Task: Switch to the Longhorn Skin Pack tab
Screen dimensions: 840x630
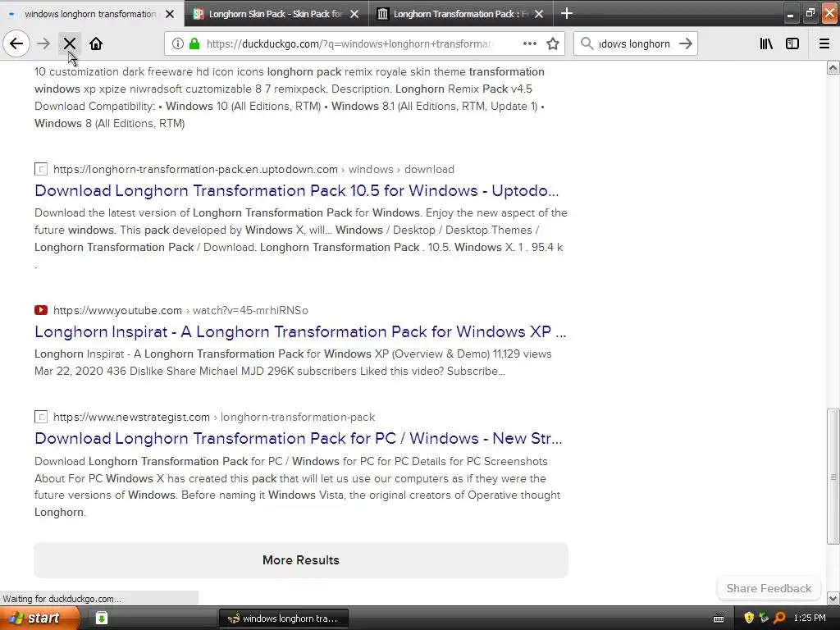Action: pyautogui.click(x=276, y=14)
